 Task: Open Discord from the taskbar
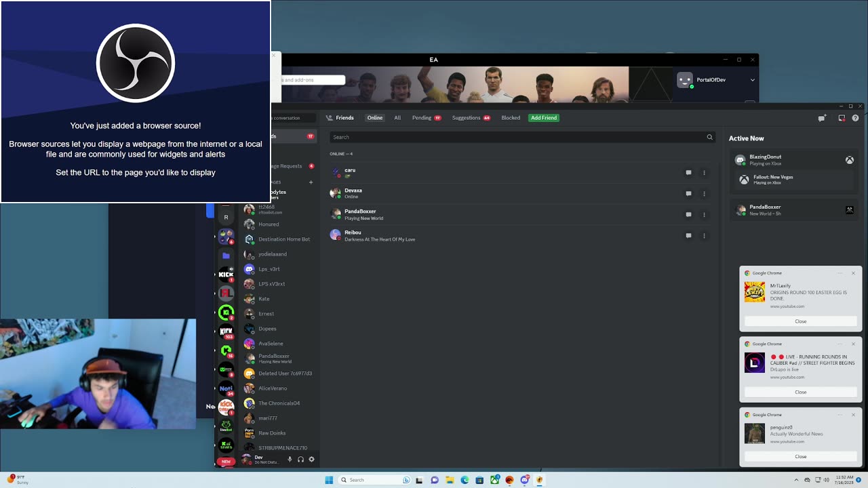(524, 480)
